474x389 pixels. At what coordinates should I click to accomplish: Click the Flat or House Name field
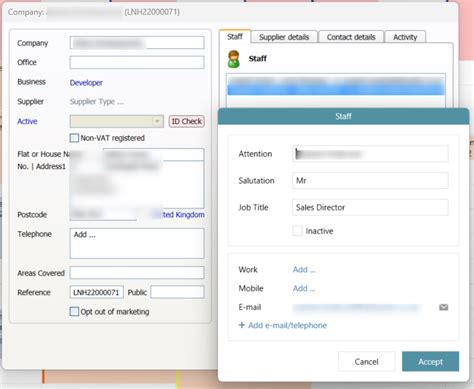coord(154,154)
